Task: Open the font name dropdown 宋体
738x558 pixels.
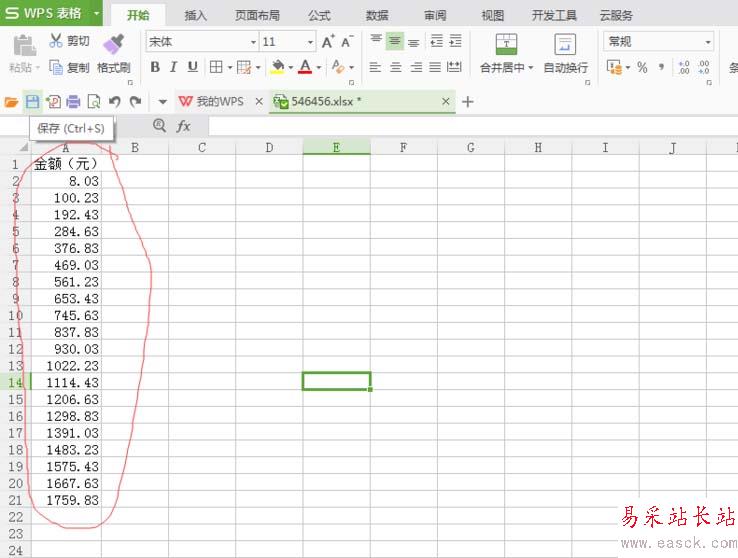Action: pos(253,42)
